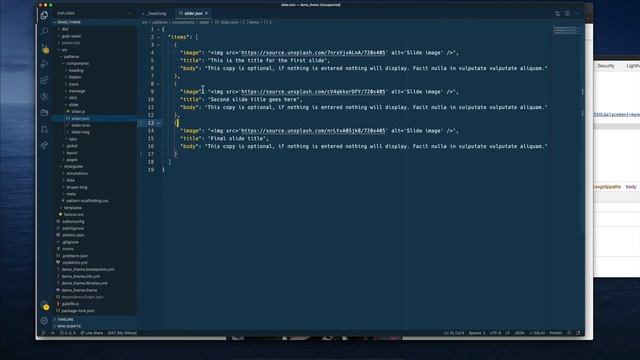Open package-lock.json in the explorer

78,311
